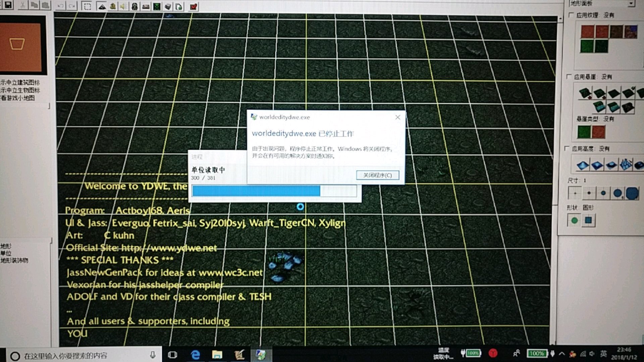Open the AI Editor green icon

pos(157,6)
